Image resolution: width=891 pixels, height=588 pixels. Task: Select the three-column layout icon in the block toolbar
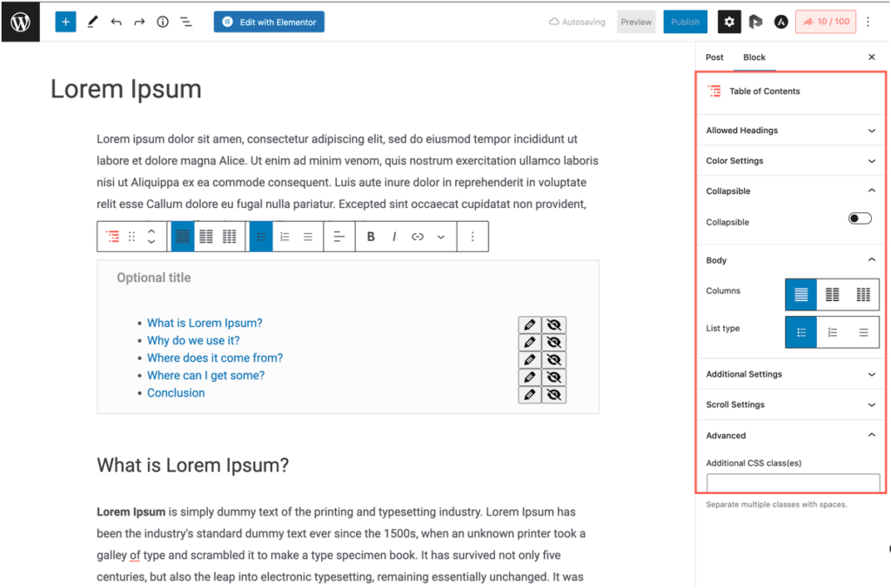pyautogui.click(x=229, y=236)
